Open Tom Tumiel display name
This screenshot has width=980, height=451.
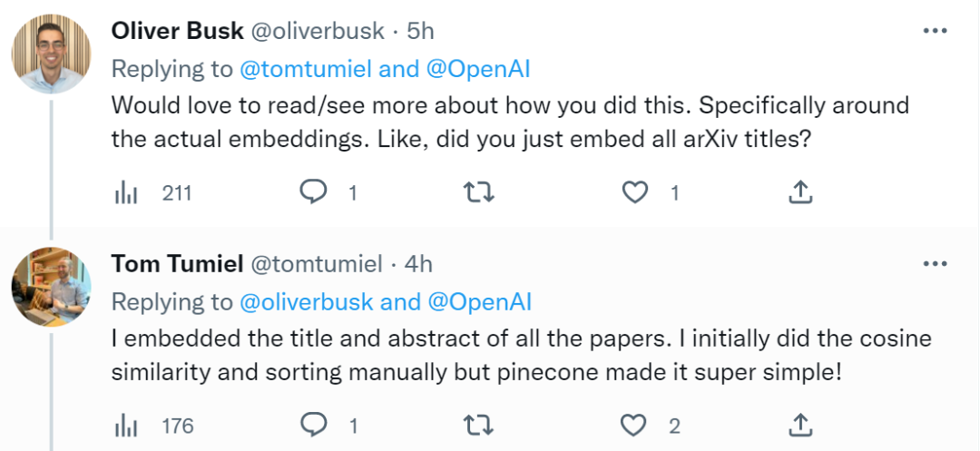(176, 264)
